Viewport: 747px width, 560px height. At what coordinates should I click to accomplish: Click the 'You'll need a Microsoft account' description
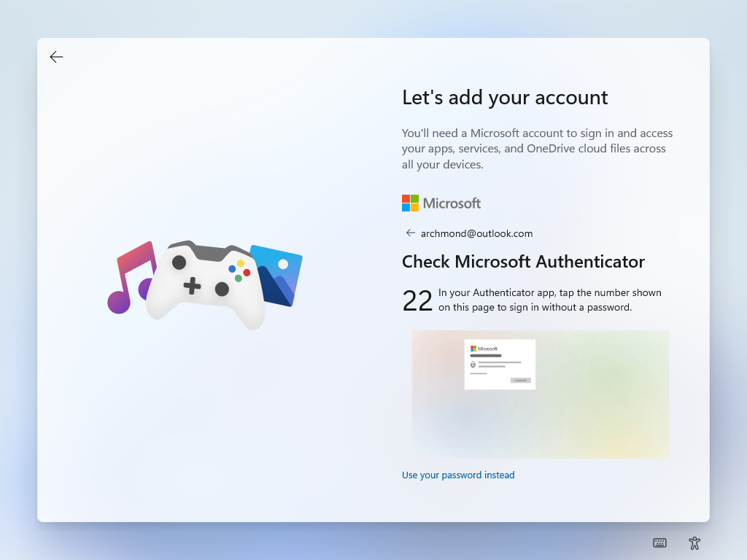click(538, 149)
